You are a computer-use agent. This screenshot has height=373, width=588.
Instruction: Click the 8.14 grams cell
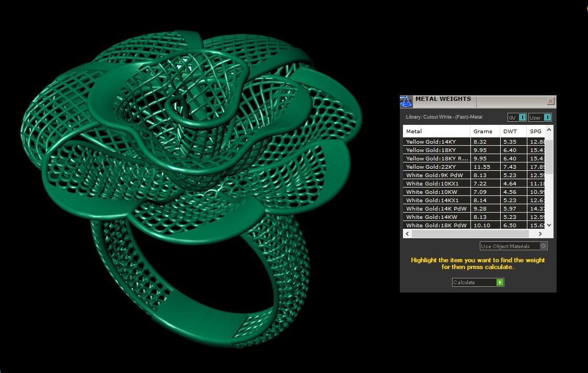tap(485, 200)
